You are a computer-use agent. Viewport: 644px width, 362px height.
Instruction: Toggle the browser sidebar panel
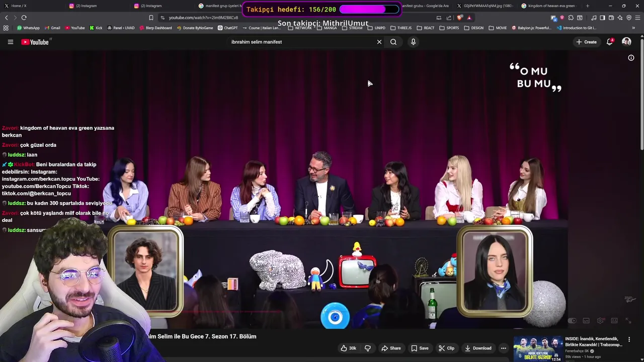(x=602, y=18)
